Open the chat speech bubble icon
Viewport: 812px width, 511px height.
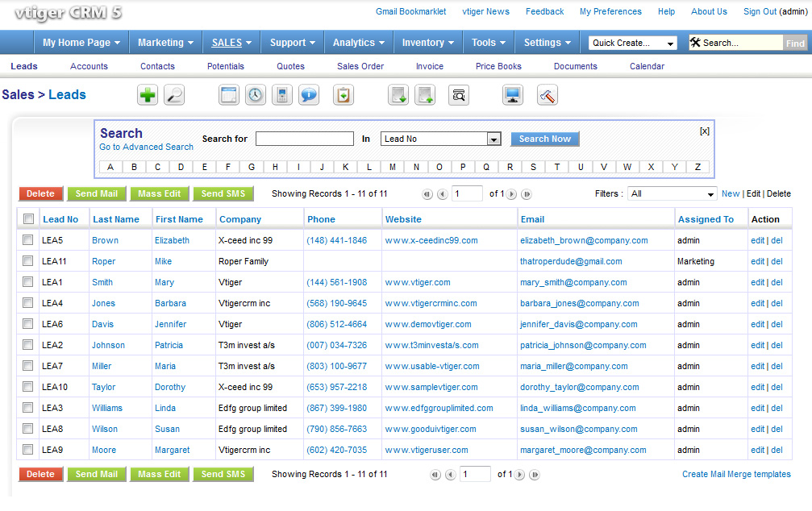[309, 95]
